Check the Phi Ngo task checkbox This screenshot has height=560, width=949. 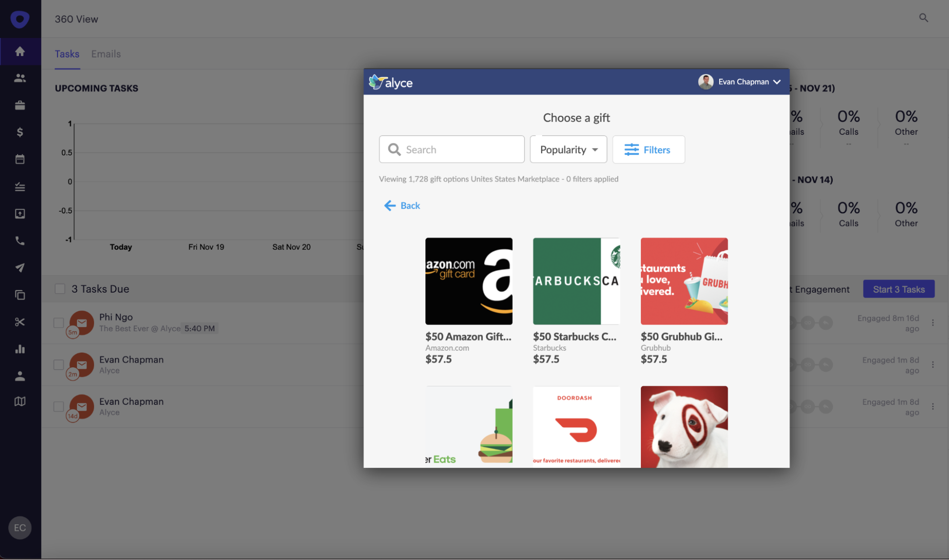tap(58, 323)
